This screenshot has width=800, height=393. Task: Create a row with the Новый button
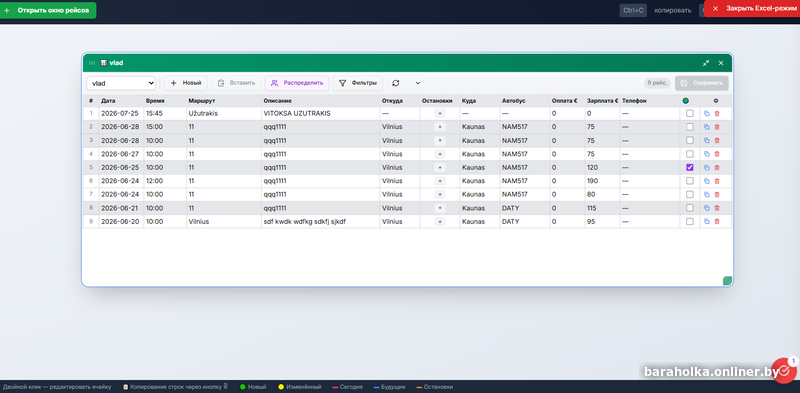[x=186, y=83]
